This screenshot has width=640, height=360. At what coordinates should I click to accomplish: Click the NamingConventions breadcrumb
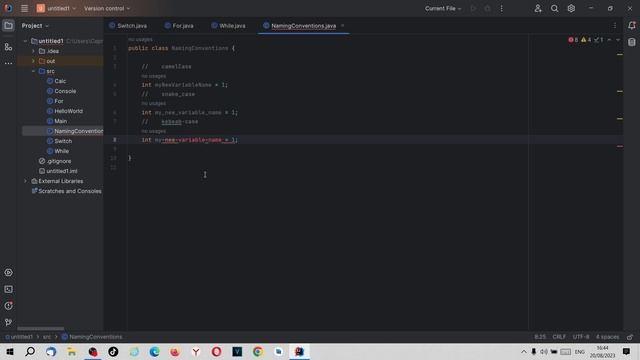tap(92, 337)
